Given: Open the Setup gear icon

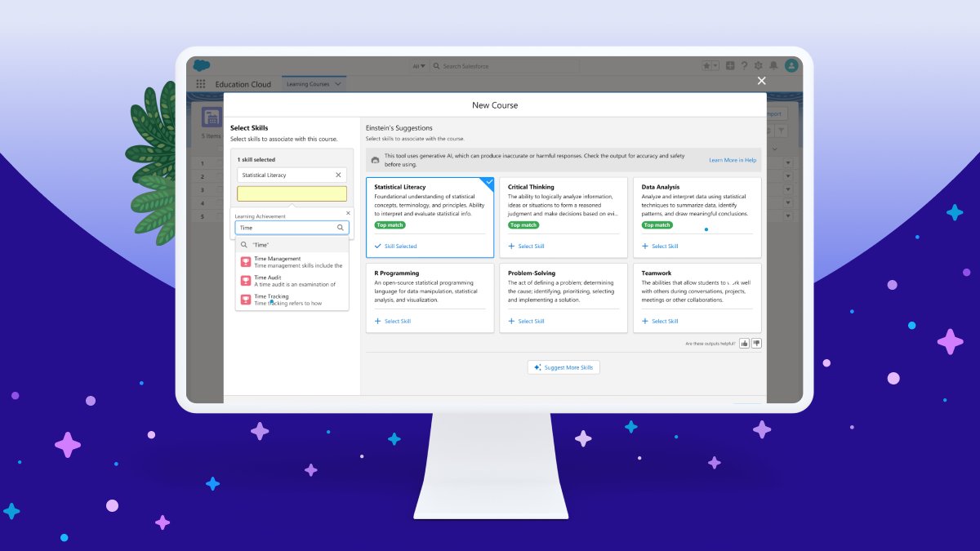Looking at the screenshot, I should (758, 66).
